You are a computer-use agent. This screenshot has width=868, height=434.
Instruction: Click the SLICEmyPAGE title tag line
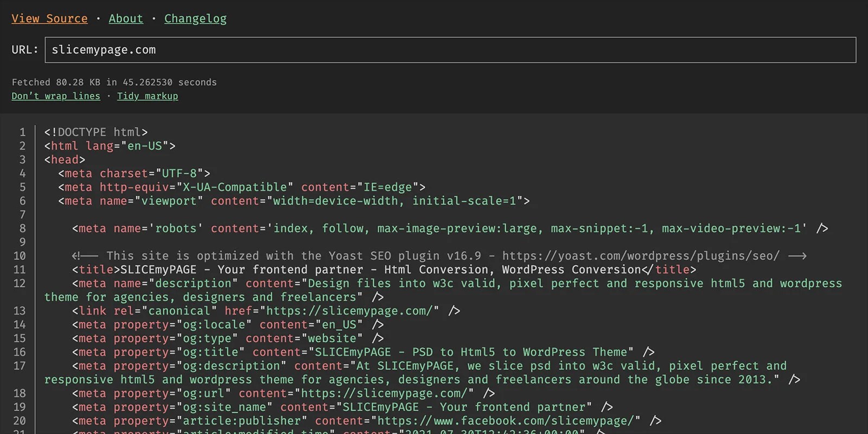pos(384,270)
